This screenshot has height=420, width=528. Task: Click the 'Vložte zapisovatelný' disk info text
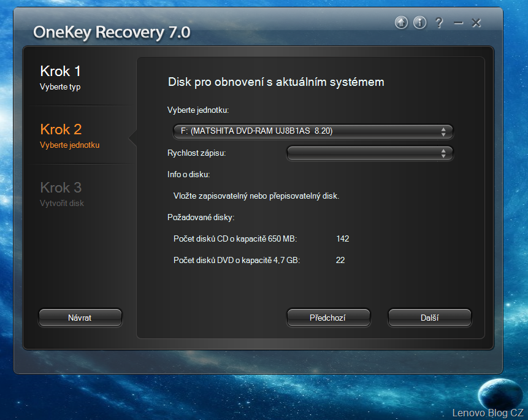[x=256, y=196]
